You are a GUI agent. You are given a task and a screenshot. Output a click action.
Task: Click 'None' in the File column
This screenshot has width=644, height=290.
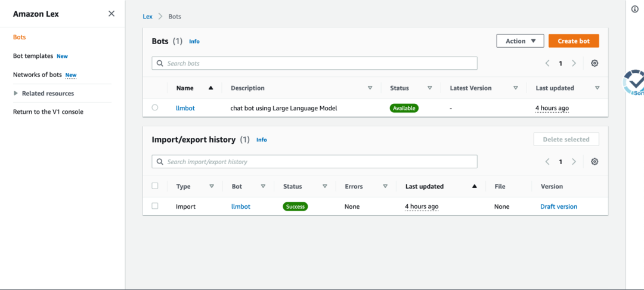coord(502,206)
